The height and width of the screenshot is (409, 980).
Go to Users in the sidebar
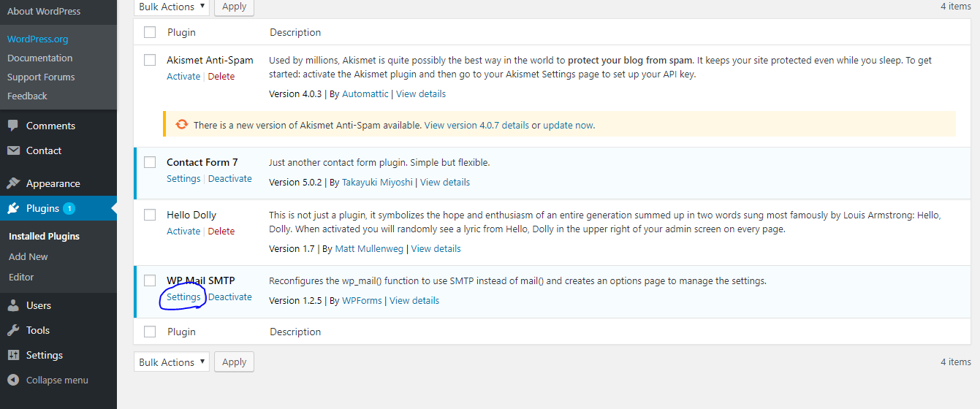tap(39, 305)
